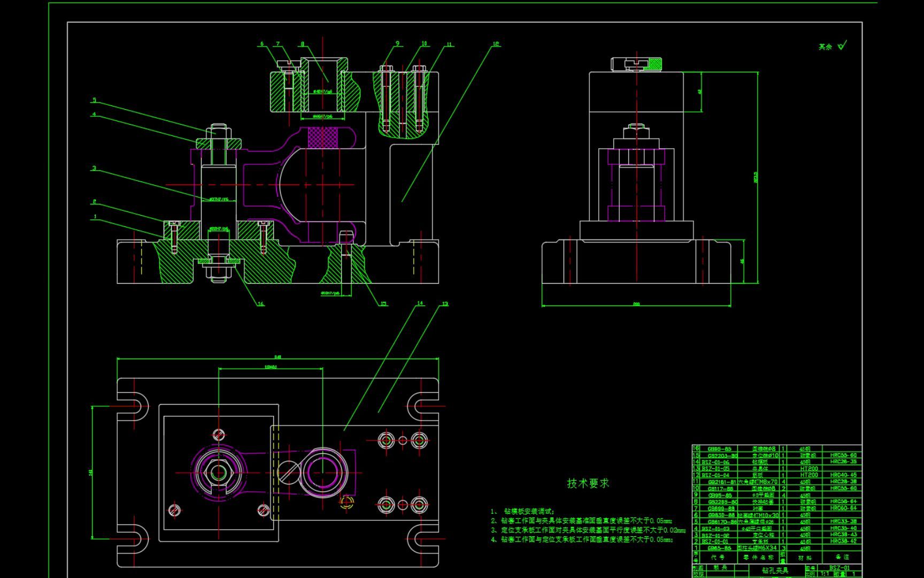
Task: Click standard code 'GB830-88'
Action: coord(721,515)
